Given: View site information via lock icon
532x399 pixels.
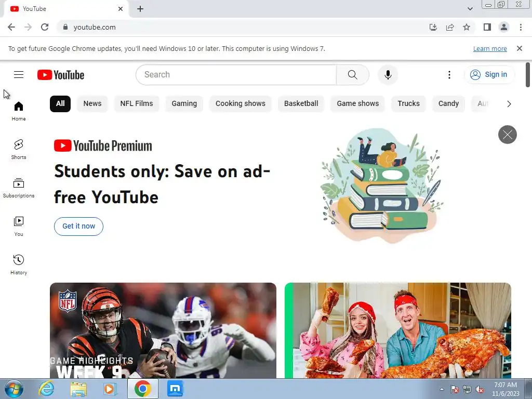Looking at the screenshot, I should point(65,27).
